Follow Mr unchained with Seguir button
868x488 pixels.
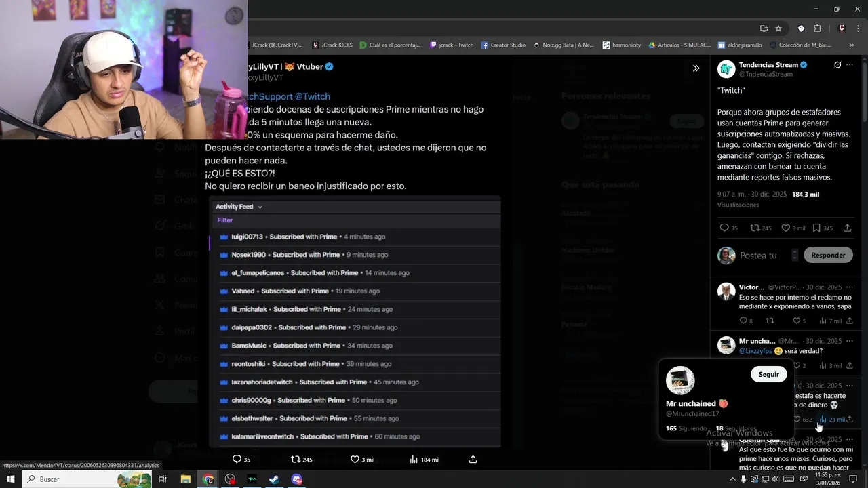click(x=768, y=374)
